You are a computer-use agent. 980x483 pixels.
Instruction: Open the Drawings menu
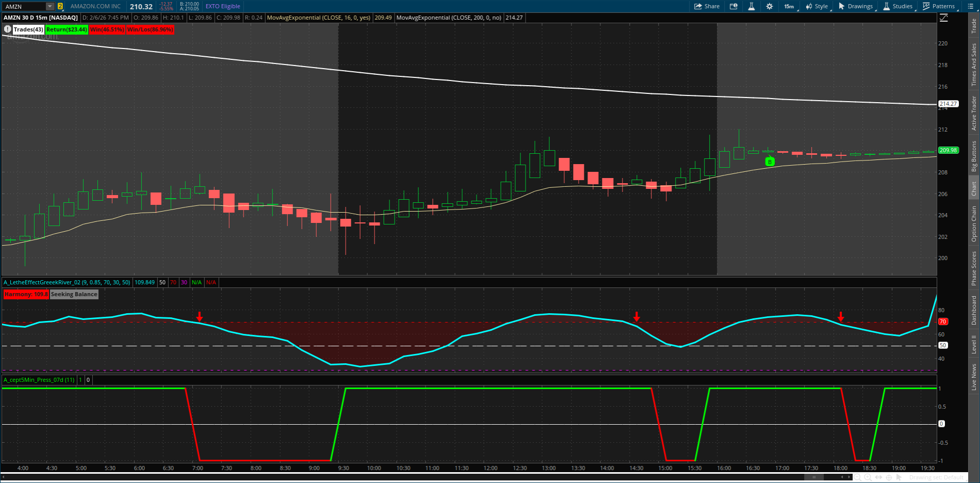click(856, 6)
